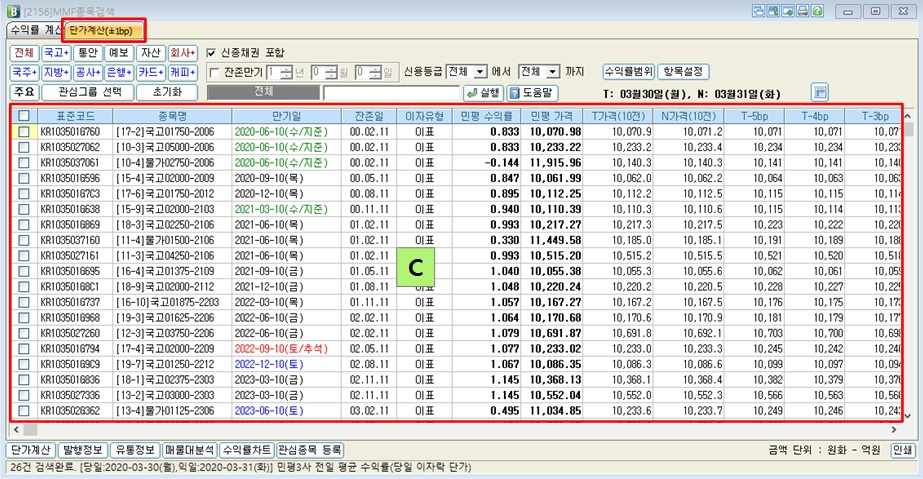Screen dimensions: 923x479
Task: Open 도움말 help
Action: [531, 92]
